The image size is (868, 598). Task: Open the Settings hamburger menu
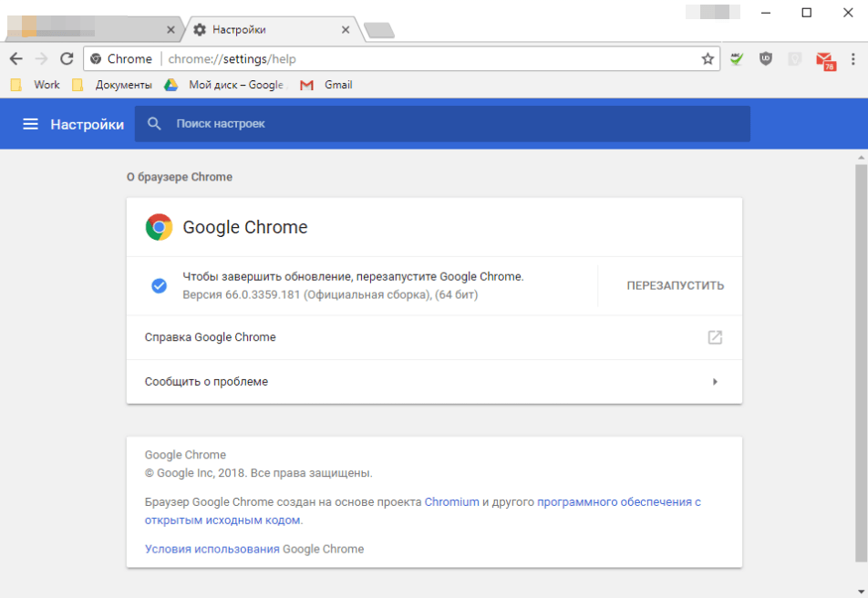pos(30,124)
